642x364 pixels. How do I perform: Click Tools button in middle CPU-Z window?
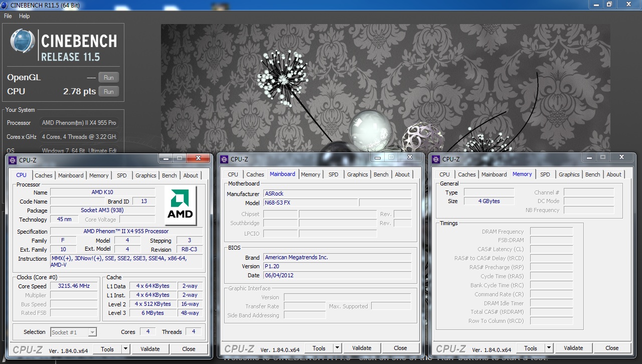coord(319,348)
